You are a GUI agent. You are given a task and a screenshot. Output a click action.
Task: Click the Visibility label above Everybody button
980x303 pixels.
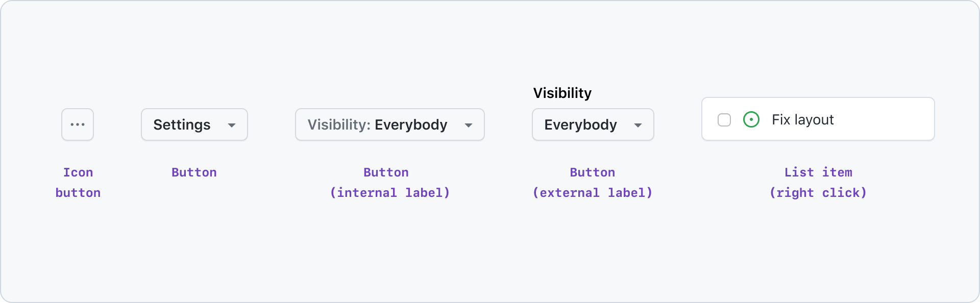pos(562,93)
